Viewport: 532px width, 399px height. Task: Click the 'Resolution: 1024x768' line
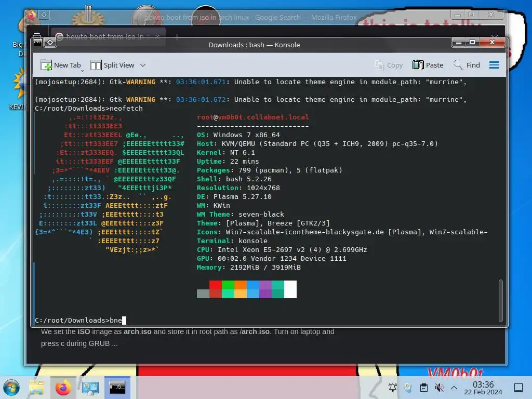(238, 188)
